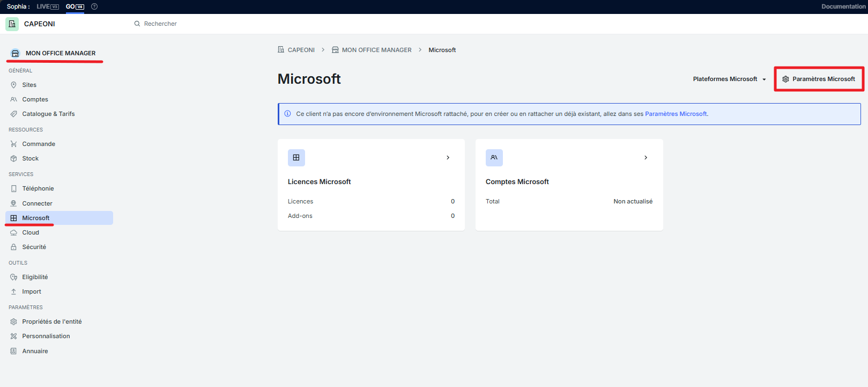Click the Microsoft grid icon in sidebar
868x387 pixels.
point(14,218)
